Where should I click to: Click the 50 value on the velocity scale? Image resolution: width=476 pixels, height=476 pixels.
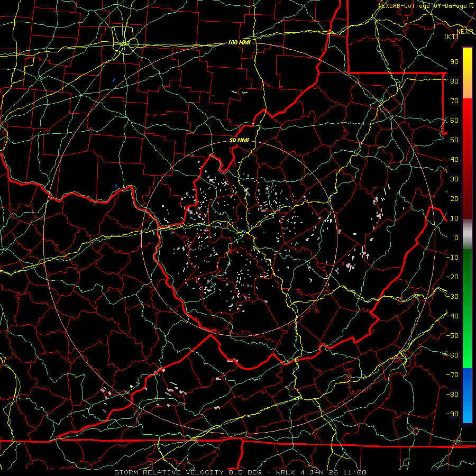point(454,140)
